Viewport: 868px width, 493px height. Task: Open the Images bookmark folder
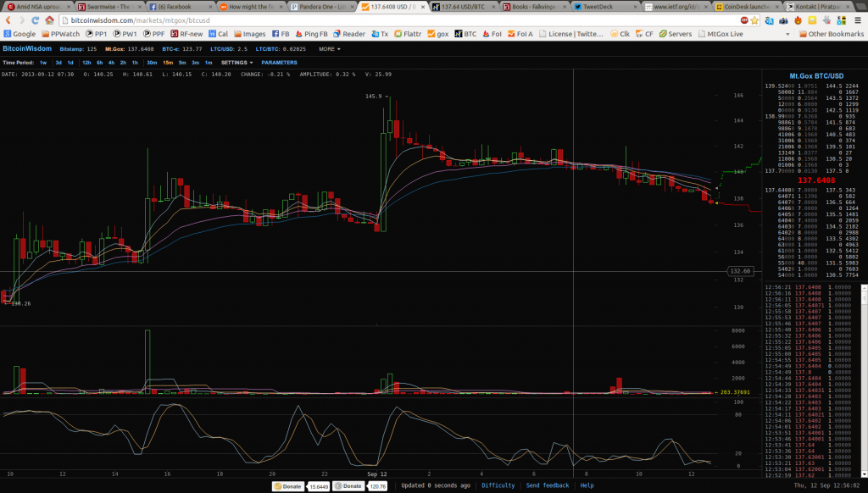[x=250, y=34]
